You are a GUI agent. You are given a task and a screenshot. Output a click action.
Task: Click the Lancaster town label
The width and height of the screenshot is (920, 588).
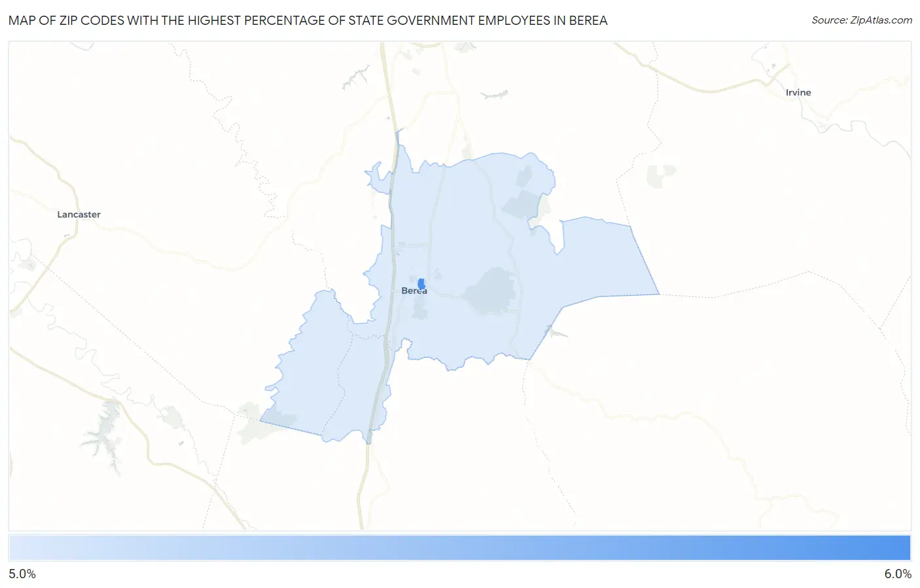(79, 215)
